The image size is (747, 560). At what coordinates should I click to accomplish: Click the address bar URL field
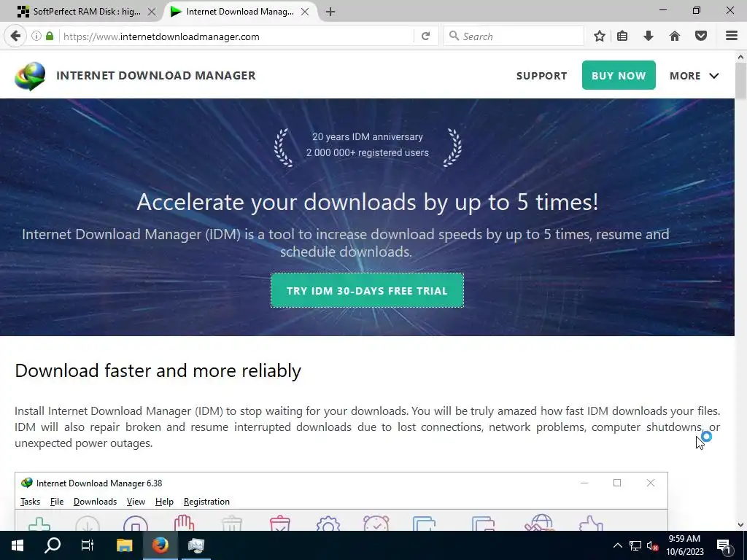pyautogui.click(x=236, y=36)
